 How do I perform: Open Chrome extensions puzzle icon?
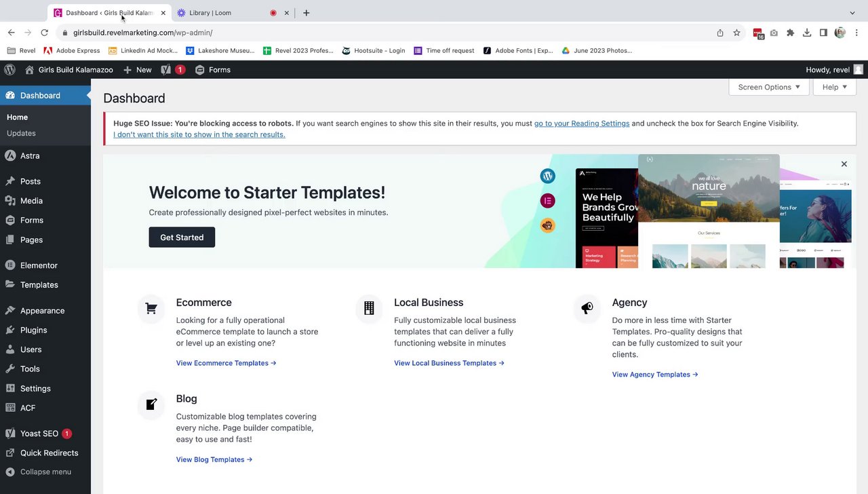click(790, 33)
